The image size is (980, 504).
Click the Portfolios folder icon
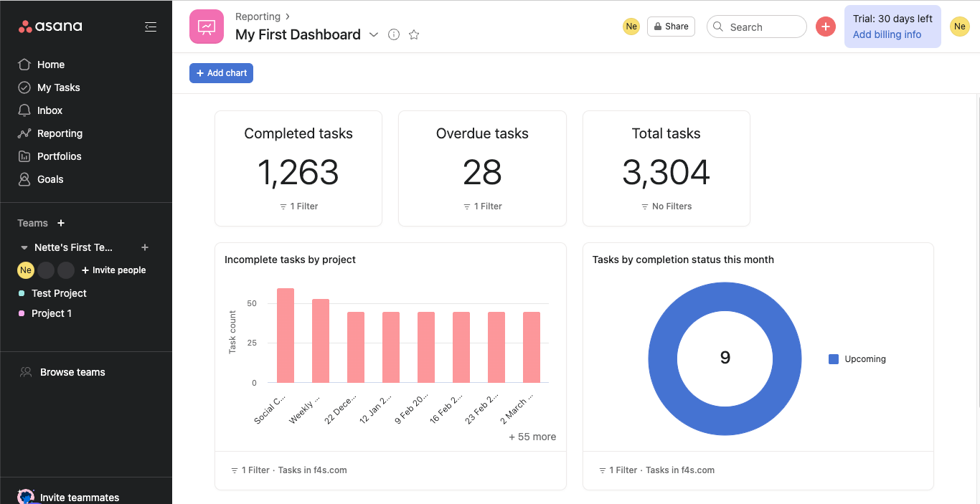pos(24,156)
